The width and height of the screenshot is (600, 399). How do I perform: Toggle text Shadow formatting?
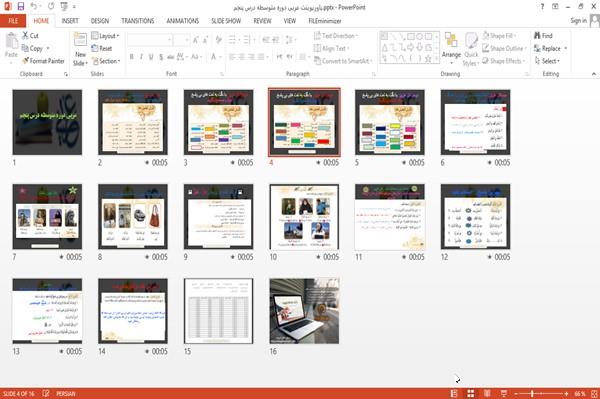point(161,57)
